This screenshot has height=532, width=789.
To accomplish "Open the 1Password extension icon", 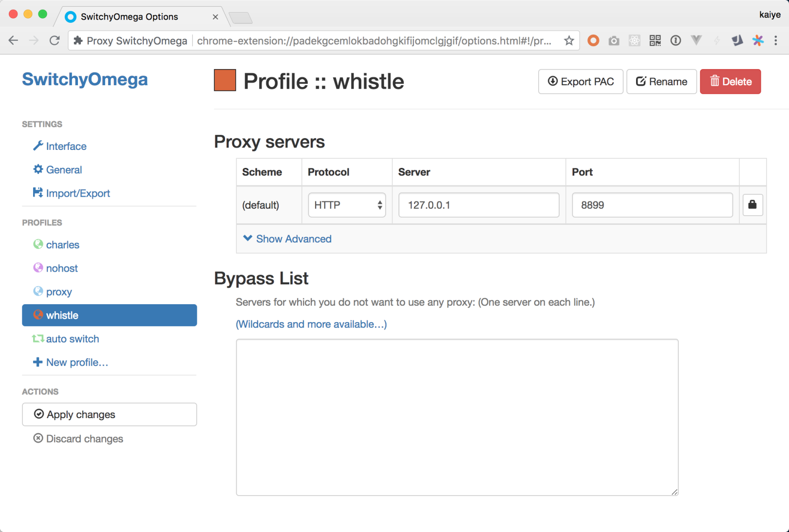I will coord(676,41).
